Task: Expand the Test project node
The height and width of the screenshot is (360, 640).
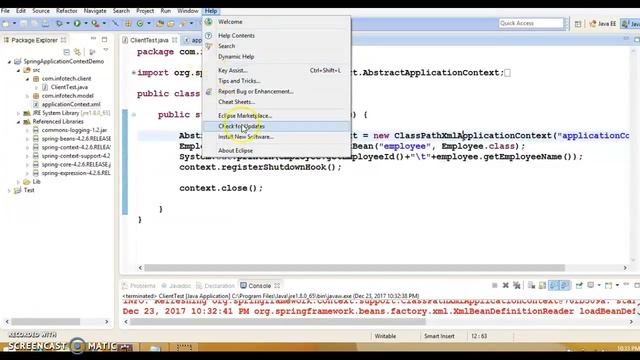Action: pyautogui.click(x=9, y=190)
